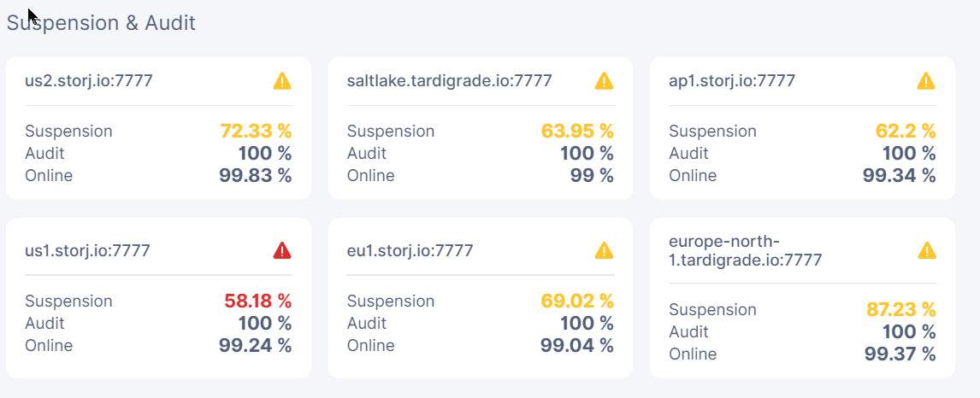The image size is (980, 398).
Task: Select the eu1.storj.io:7777 satellite name
Action: click(x=410, y=251)
